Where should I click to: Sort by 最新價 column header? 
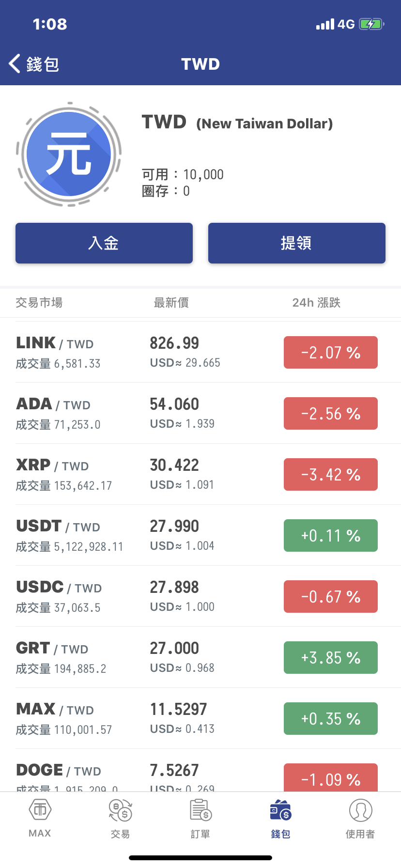171,303
